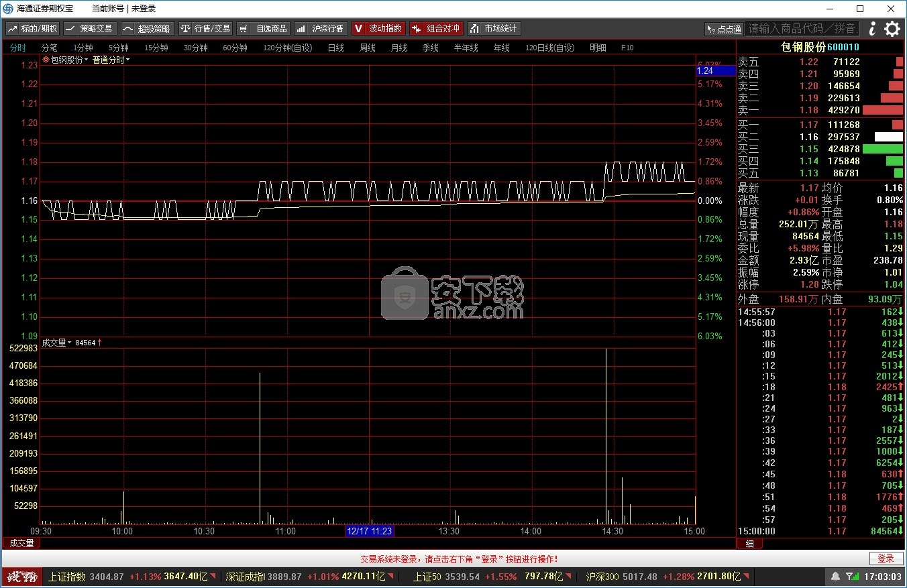Select the 120分钟(自设) period tab
Image resolution: width=907 pixels, height=588 pixels.
tap(288, 48)
